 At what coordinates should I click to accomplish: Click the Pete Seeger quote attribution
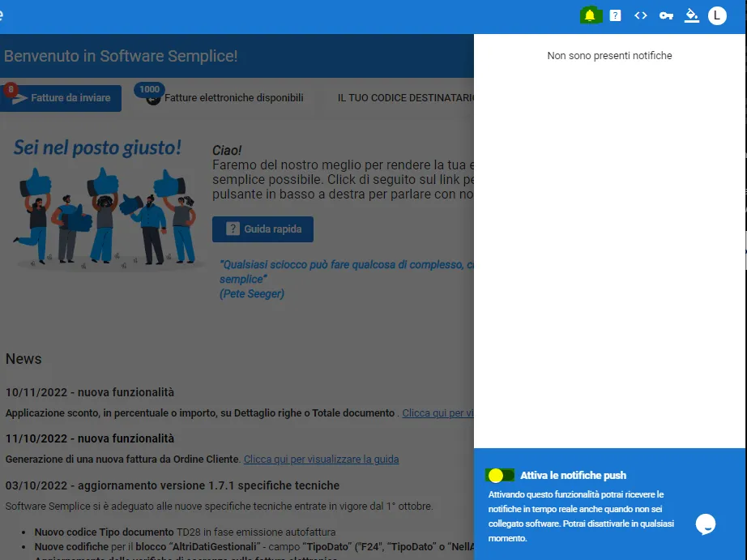[x=251, y=293]
